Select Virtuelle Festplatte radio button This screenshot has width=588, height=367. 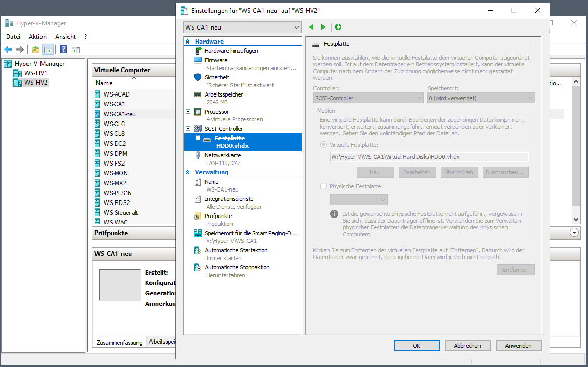pos(323,145)
